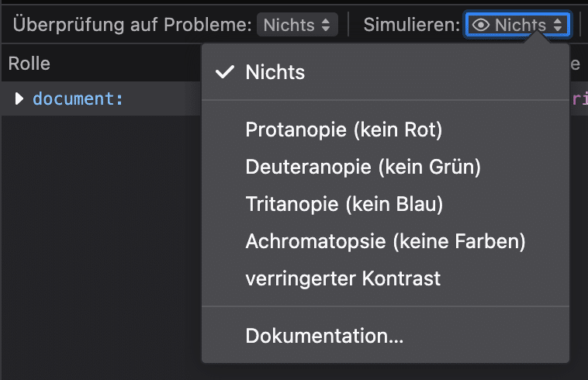Click stepper arrows of Simulieren dropdown
Image resolution: width=588 pixels, height=380 pixels.
point(558,25)
